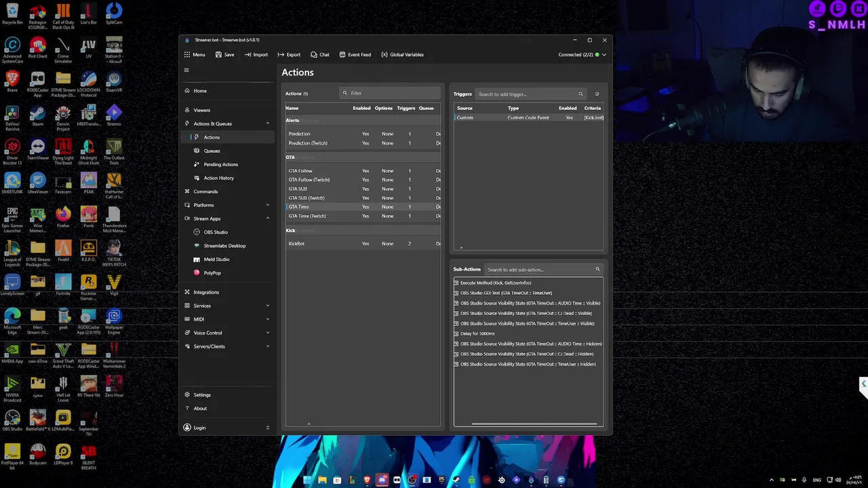Click the Viewers person icon

coord(187,110)
